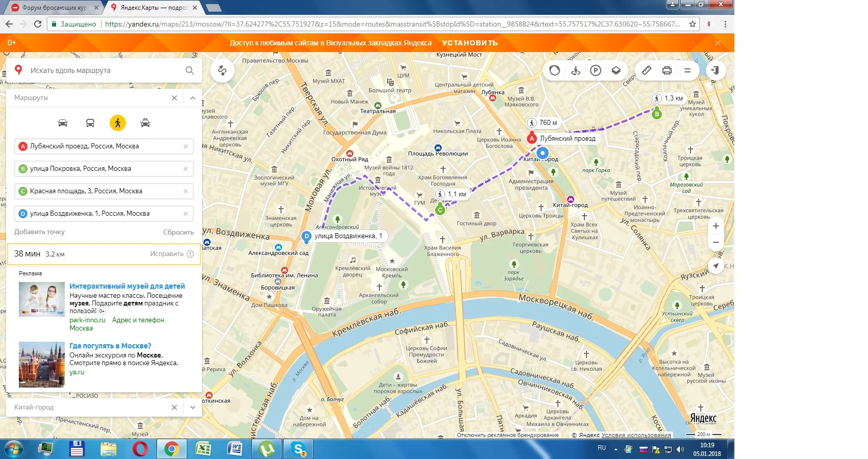Select the pedestrian walking route mode
The width and height of the screenshot is (868, 459).
[118, 123]
